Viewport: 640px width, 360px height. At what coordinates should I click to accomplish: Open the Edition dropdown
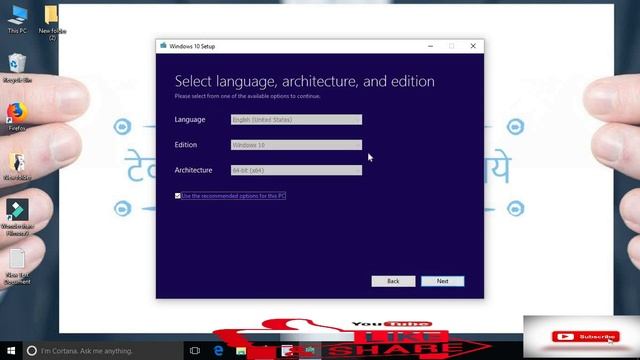296,145
